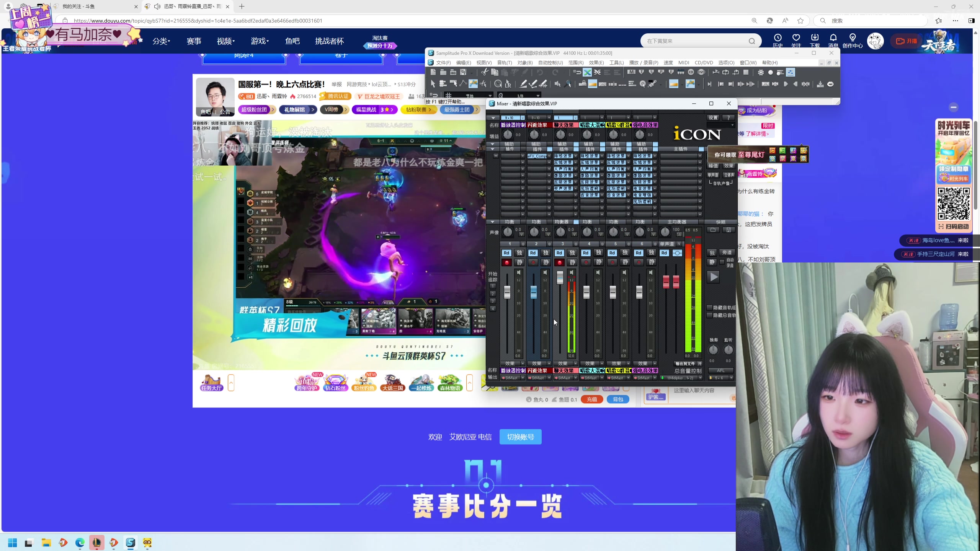Image resolution: width=980 pixels, height=551 pixels.
Task: Open 音轨(T) menu in Samplitude
Action: click(x=505, y=63)
